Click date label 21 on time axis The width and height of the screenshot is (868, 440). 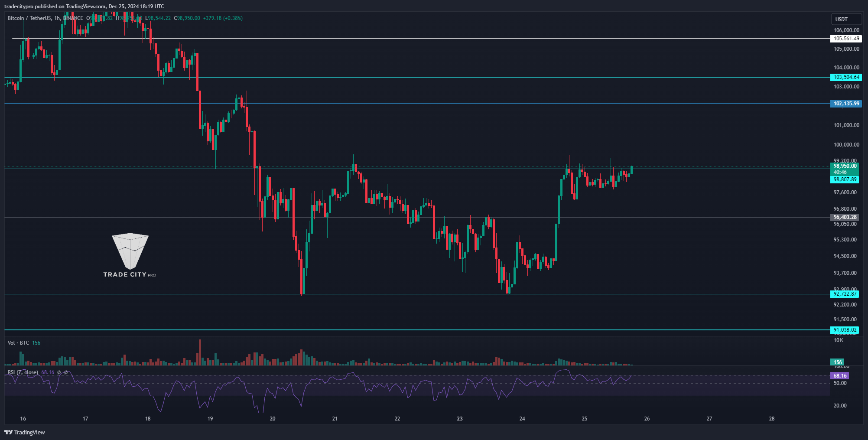335,419
